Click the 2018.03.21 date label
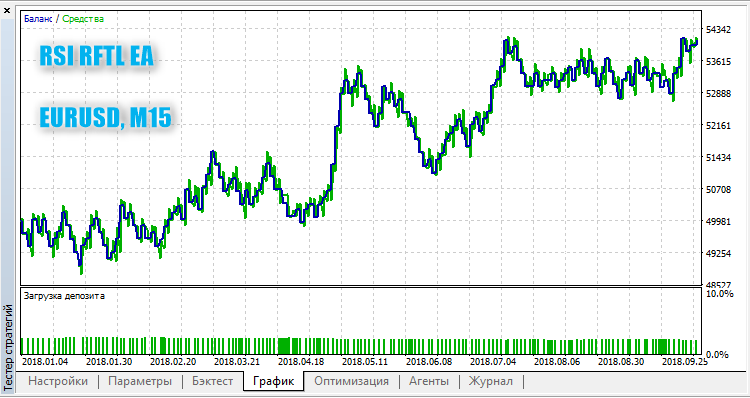The width and height of the screenshot is (750, 398). pos(237,361)
